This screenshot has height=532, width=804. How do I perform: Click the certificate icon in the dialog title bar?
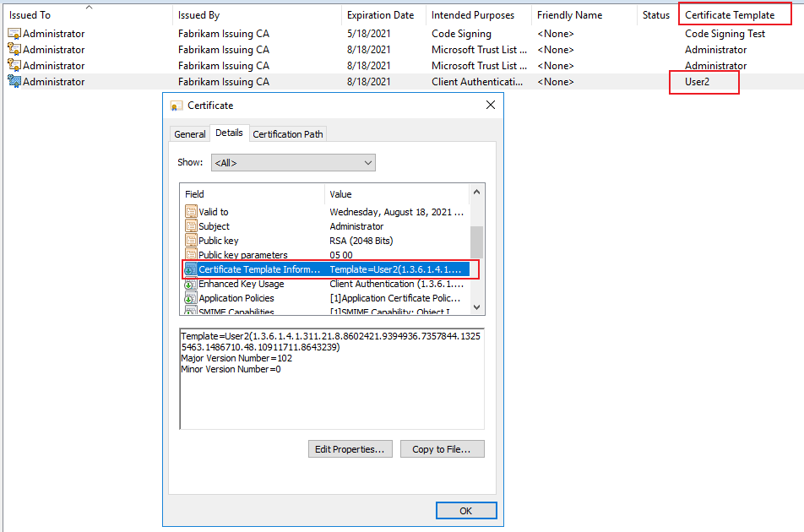[x=176, y=105]
